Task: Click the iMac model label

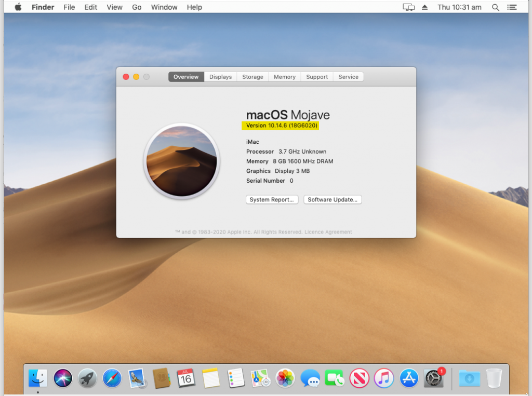Action: tap(253, 142)
